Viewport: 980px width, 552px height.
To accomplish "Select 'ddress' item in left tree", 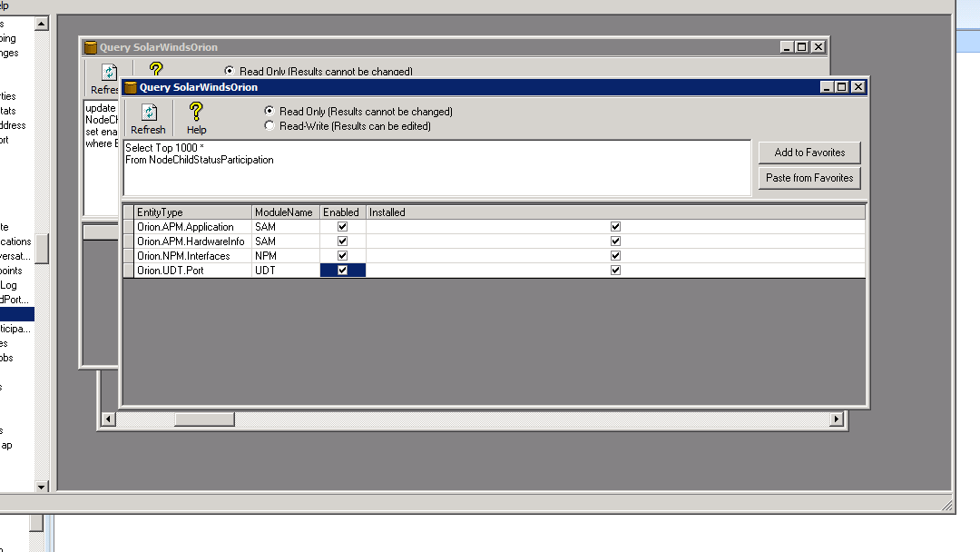I will tap(13, 125).
